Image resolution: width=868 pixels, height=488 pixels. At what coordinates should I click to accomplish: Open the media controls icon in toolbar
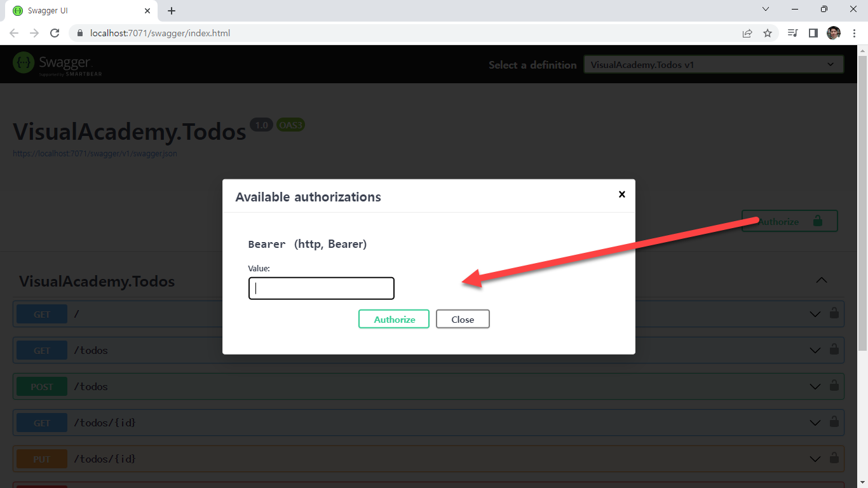pyautogui.click(x=792, y=33)
